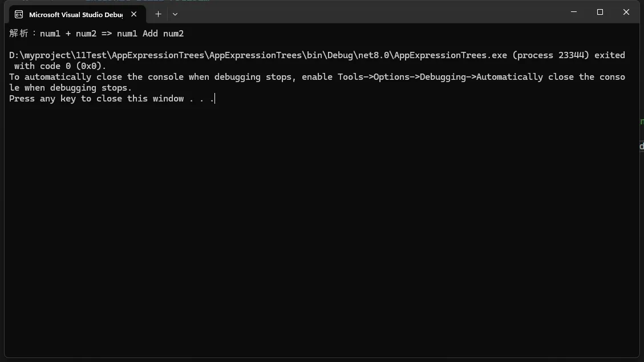Close the Microsoft Visual Studio Debug tab
Screen dimensions: 644x362
coord(134,14)
